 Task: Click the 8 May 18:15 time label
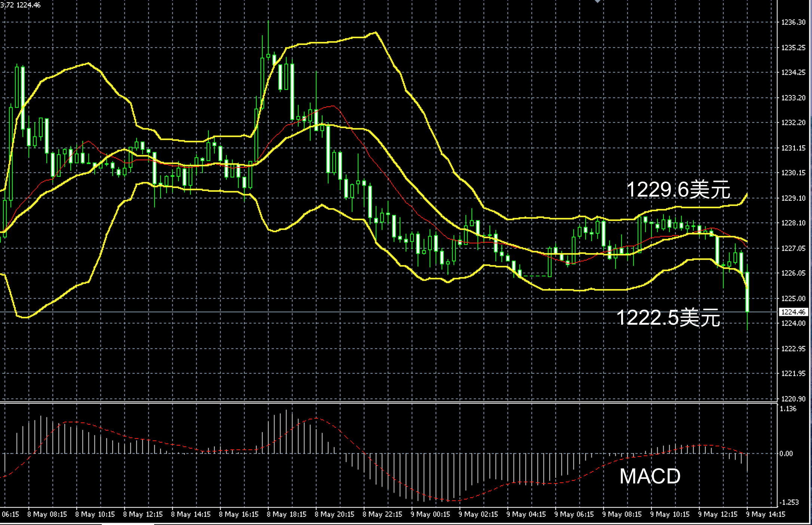[286, 515]
